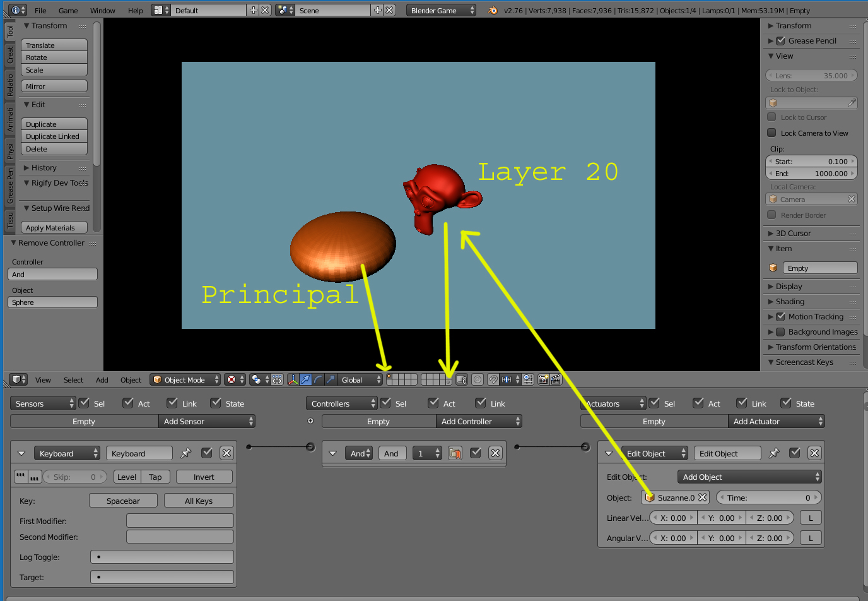Click the Apply Materials button
This screenshot has height=601, width=868.
coord(54,228)
